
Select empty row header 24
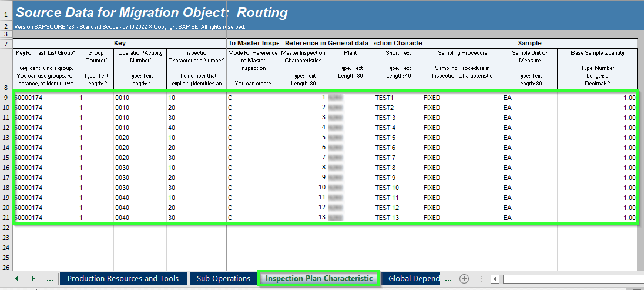[x=6, y=248]
